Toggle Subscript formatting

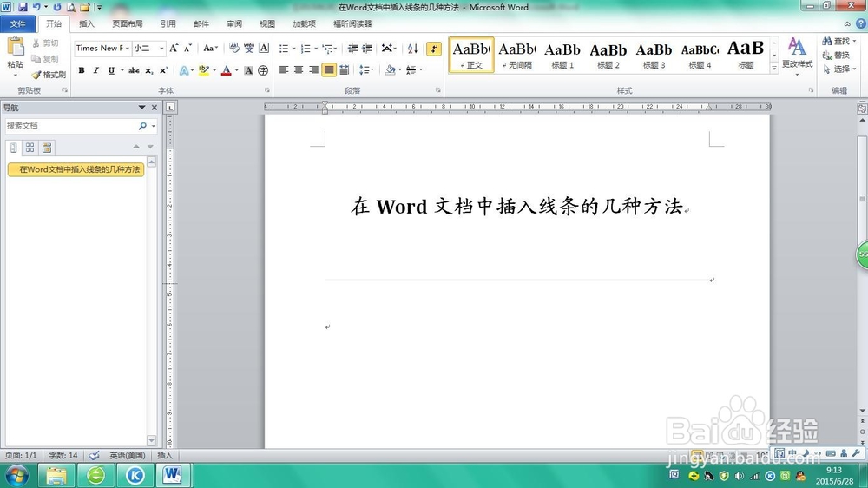tap(149, 70)
